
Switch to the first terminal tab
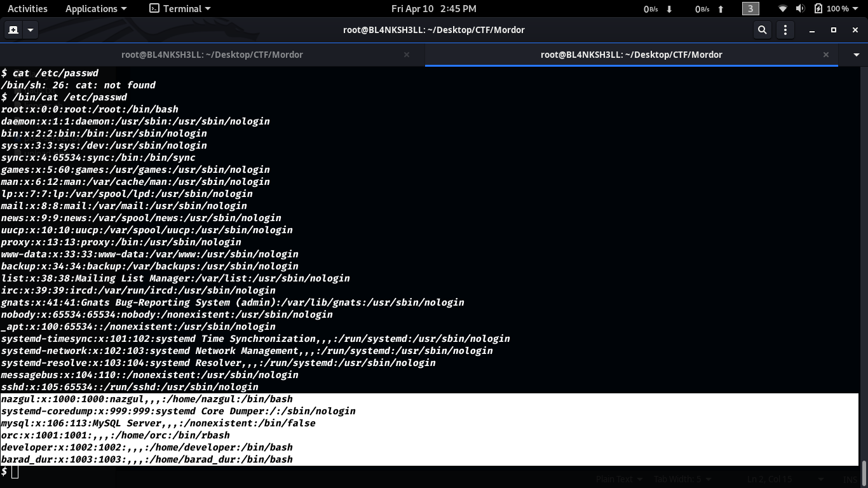coord(212,55)
